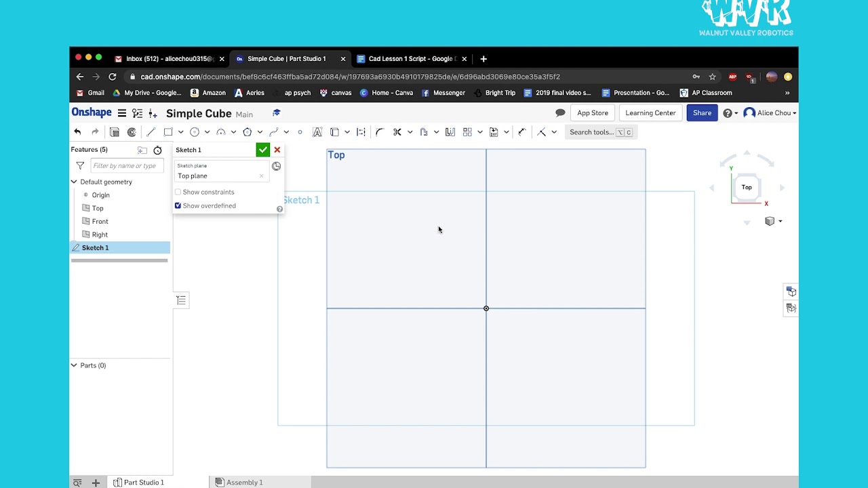Open the rollback stopwatch icon in Features
Image resolution: width=868 pixels, height=488 pixels.
157,150
